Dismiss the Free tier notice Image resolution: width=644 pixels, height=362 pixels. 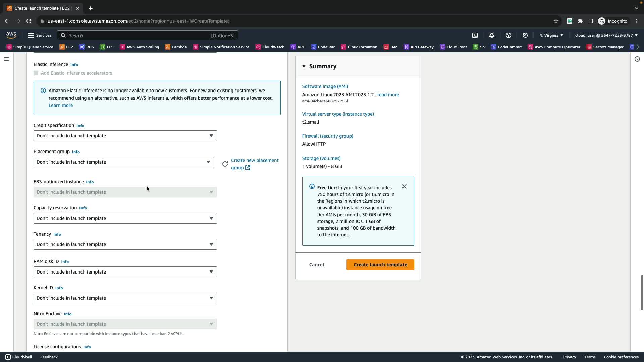404,186
